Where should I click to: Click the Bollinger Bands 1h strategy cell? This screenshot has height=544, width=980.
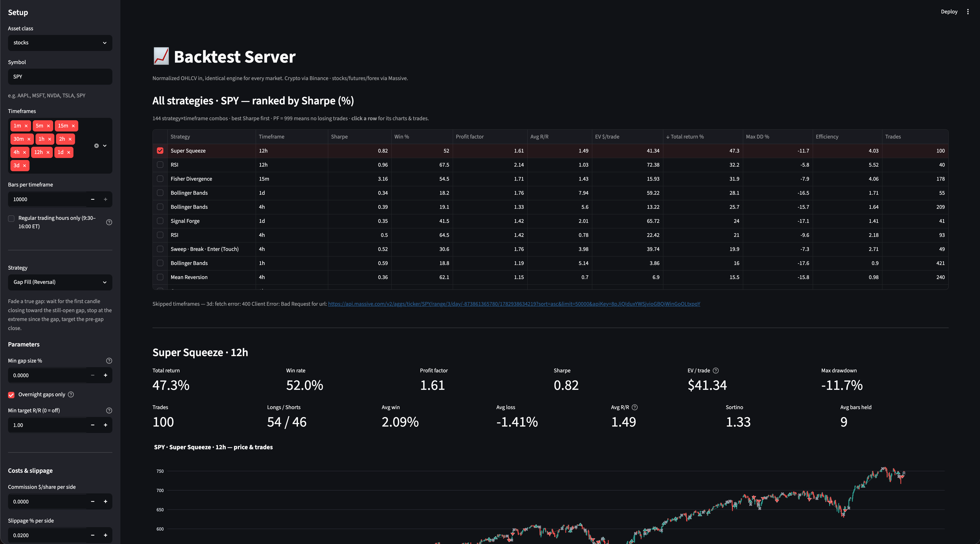pos(211,263)
